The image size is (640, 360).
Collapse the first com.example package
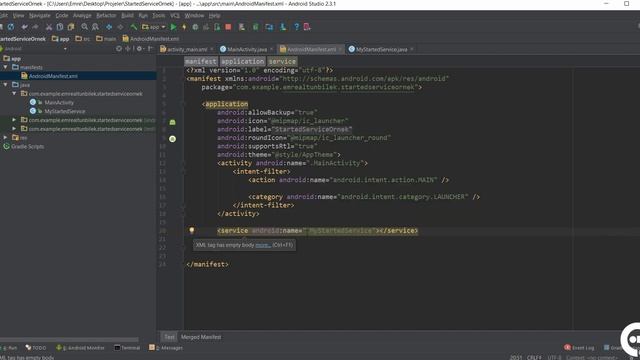pos(14,93)
